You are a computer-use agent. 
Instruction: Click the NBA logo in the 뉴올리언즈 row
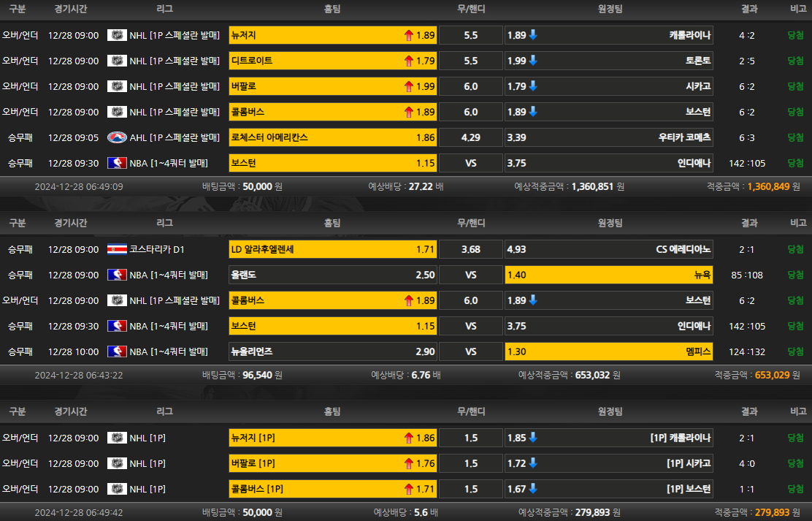coord(117,351)
